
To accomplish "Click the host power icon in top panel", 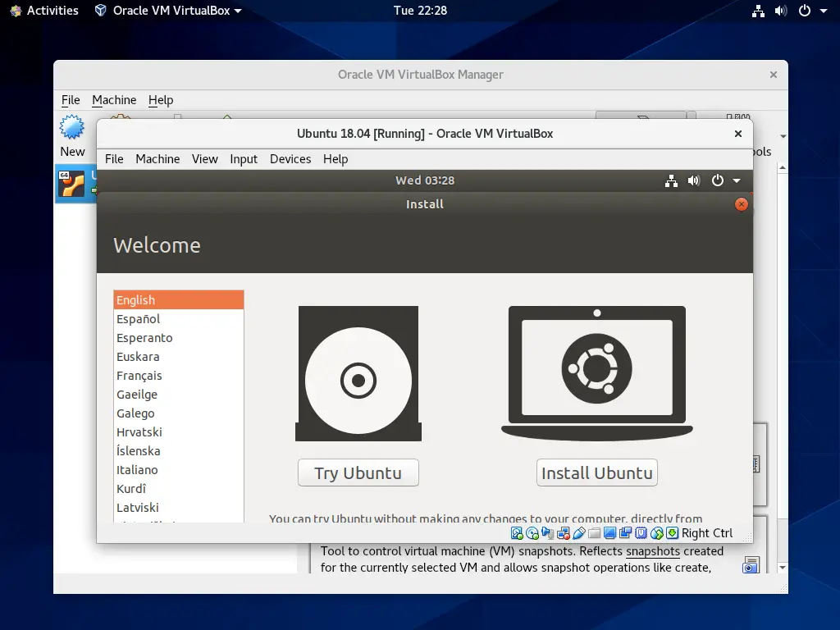I will click(805, 11).
